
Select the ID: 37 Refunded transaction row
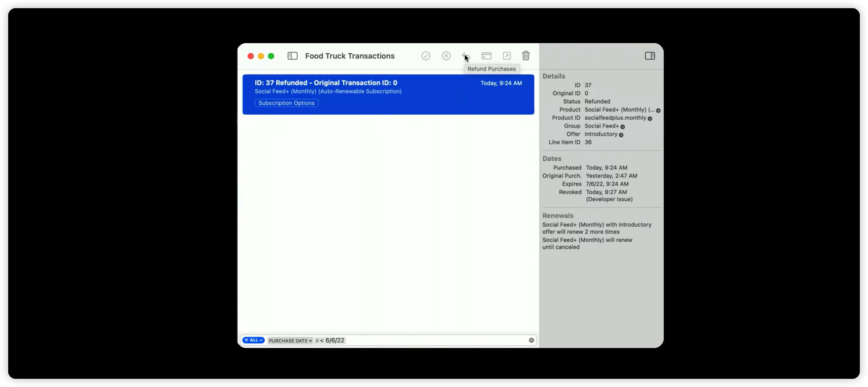coord(388,94)
